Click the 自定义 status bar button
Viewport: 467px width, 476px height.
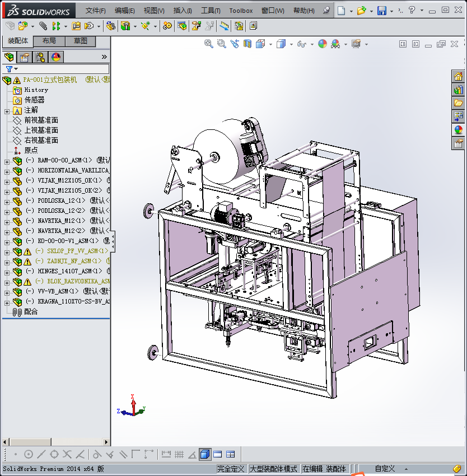385,469
